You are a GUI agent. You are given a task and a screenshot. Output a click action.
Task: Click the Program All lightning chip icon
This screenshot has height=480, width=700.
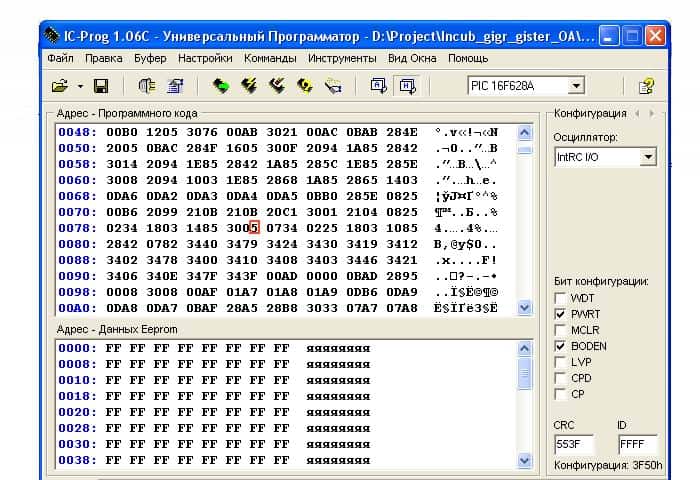[x=249, y=85]
